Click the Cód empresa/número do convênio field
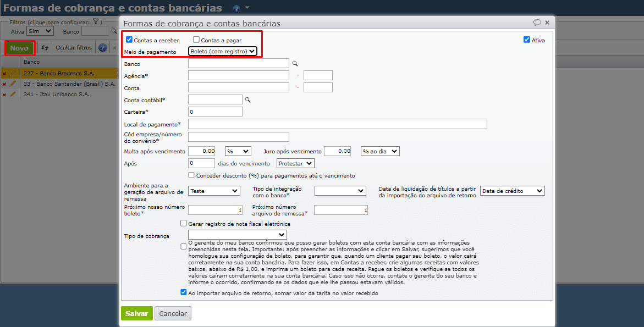 (239, 137)
